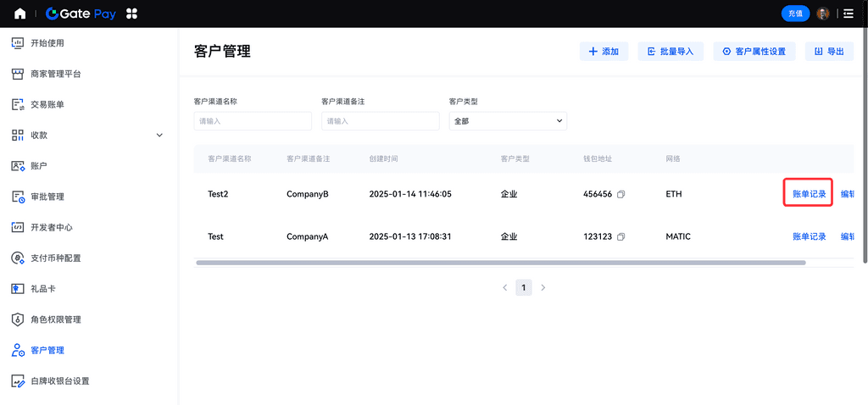Go to the home icon in top bar
The height and width of the screenshot is (405, 868).
point(20,14)
